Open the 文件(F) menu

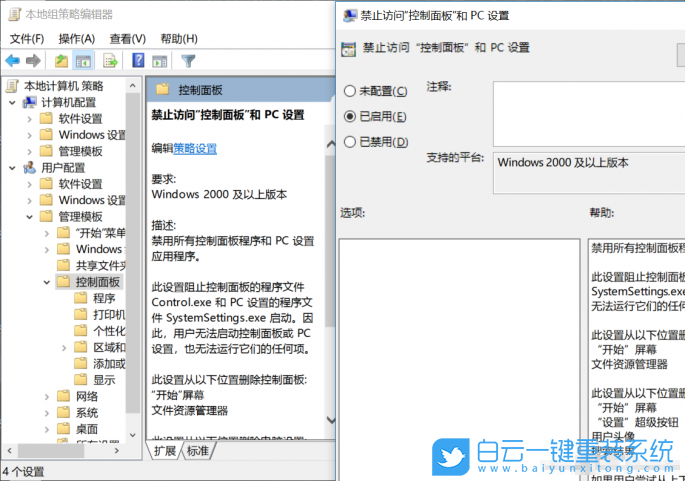pos(27,39)
